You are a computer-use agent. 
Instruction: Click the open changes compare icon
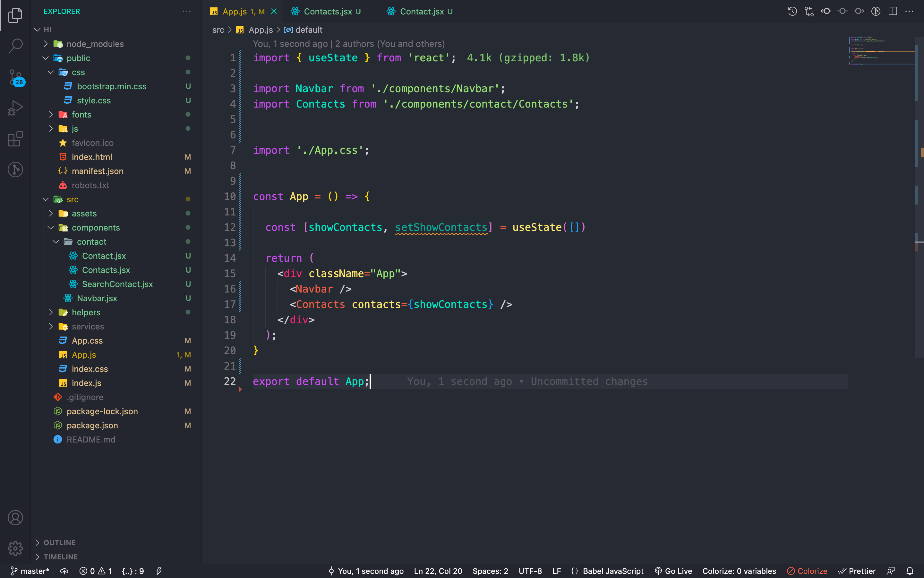(809, 12)
